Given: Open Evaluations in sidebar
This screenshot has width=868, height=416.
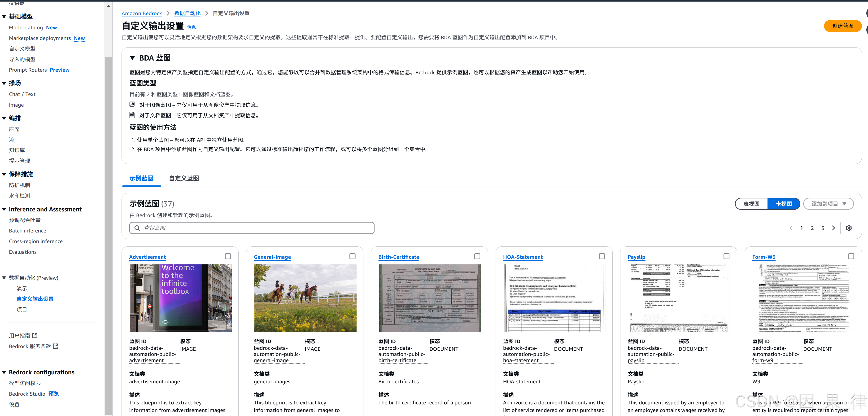Looking at the screenshot, I should coord(22,252).
